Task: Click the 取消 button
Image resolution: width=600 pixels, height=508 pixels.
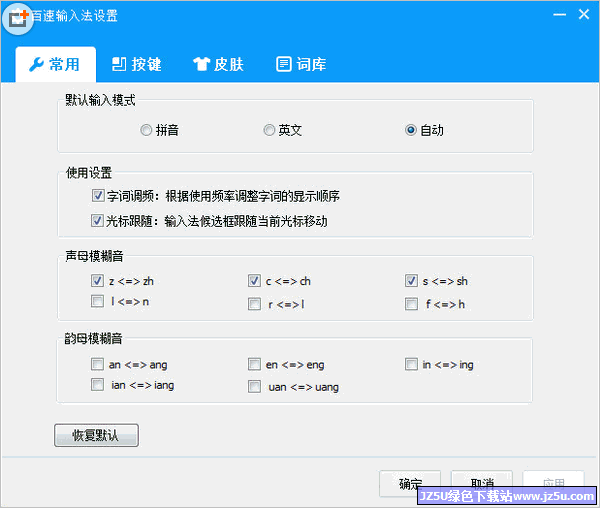Action: pyautogui.click(x=482, y=484)
